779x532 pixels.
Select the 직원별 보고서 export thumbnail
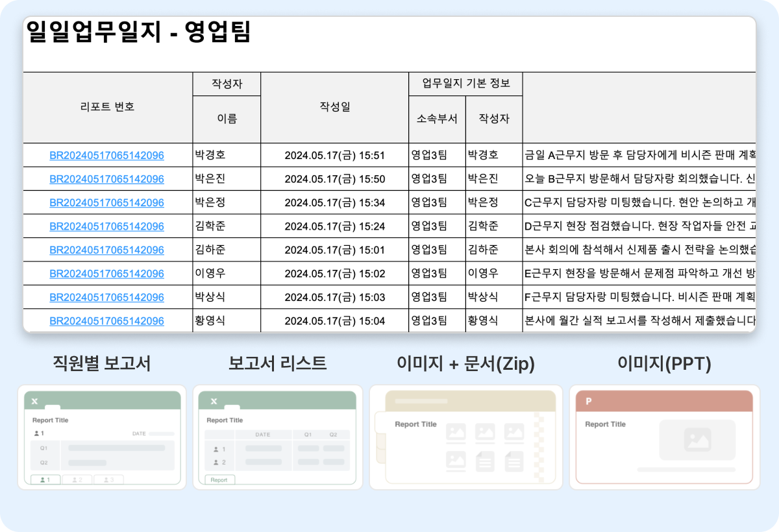[x=102, y=436]
